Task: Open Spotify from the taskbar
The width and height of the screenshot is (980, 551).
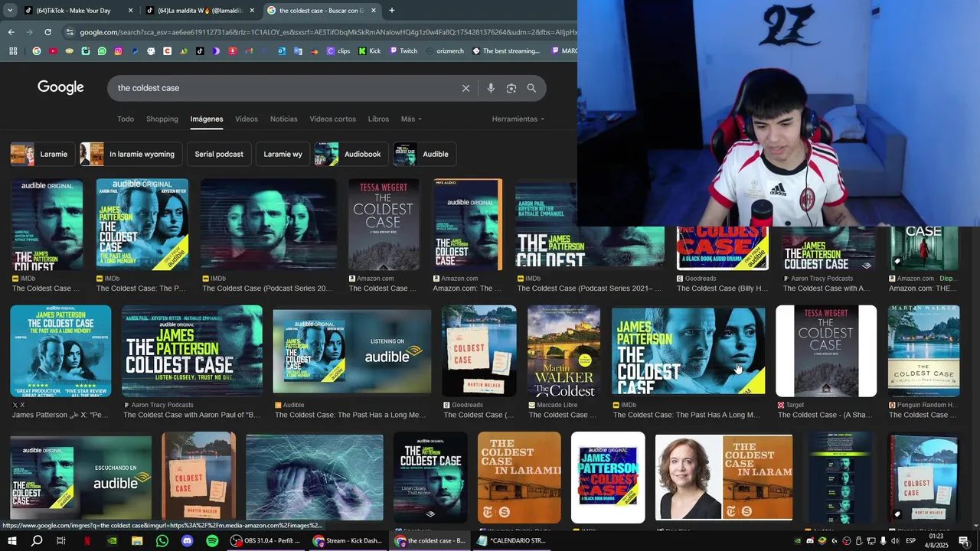Action: coord(212,541)
